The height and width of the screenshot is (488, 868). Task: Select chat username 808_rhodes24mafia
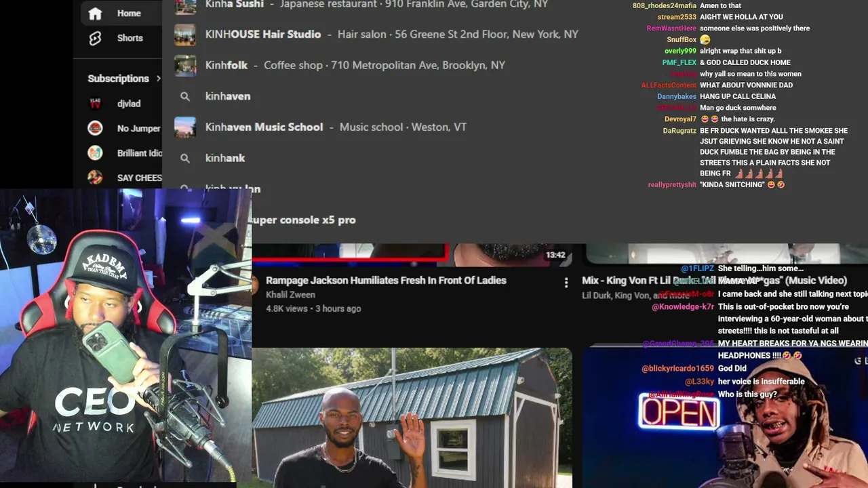[665, 6]
